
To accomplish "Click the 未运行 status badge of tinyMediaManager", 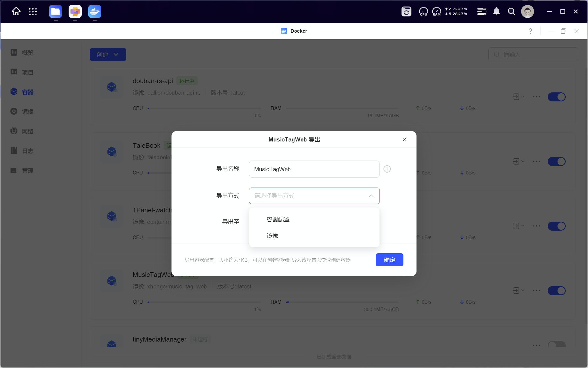I will tap(200, 339).
